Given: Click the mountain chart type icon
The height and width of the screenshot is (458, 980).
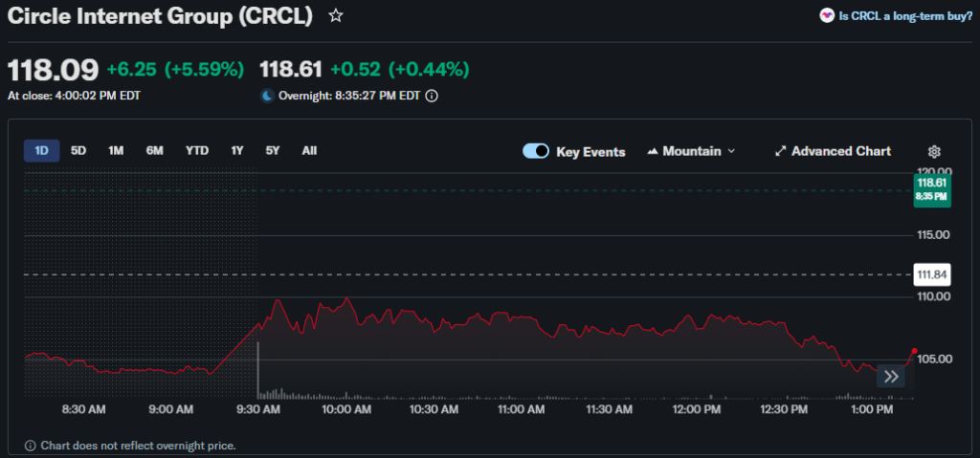Looking at the screenshot, I should (x=654, y=151).
